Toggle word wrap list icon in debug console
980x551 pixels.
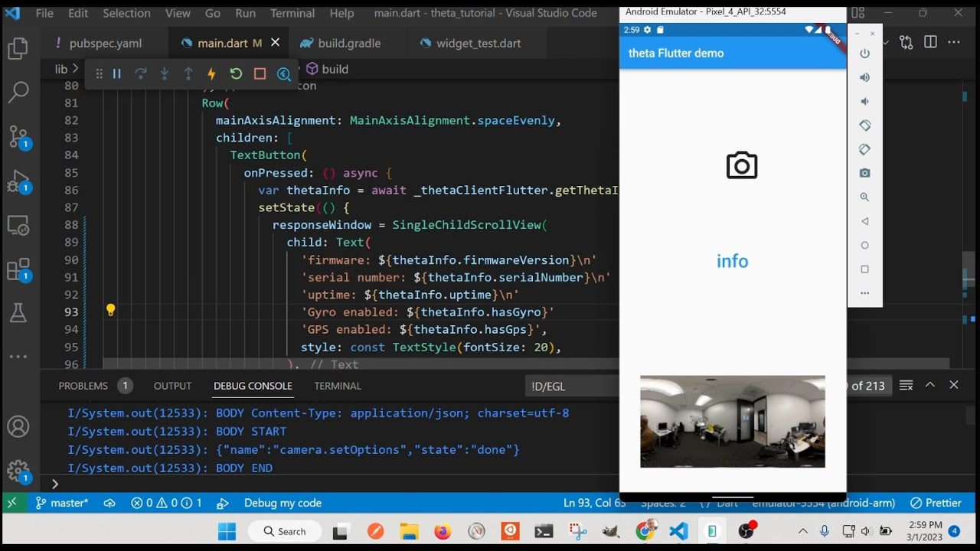[906, 386]
